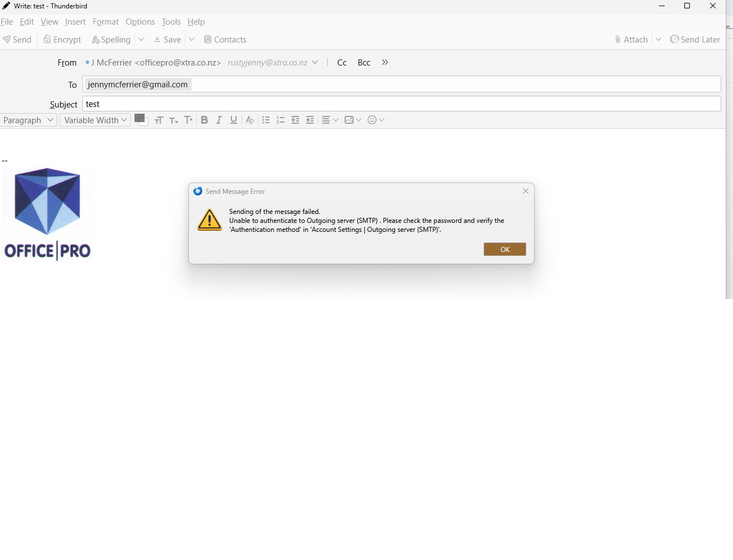The image size is (733, 560).
Task: Open the Paragraph style dropdown
Action: click(28, 120)
